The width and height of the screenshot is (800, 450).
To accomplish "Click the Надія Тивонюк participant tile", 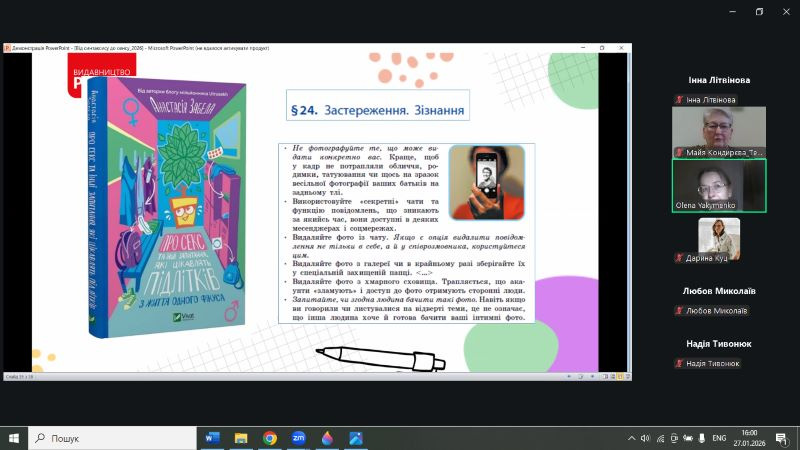I will coord(718,353).
